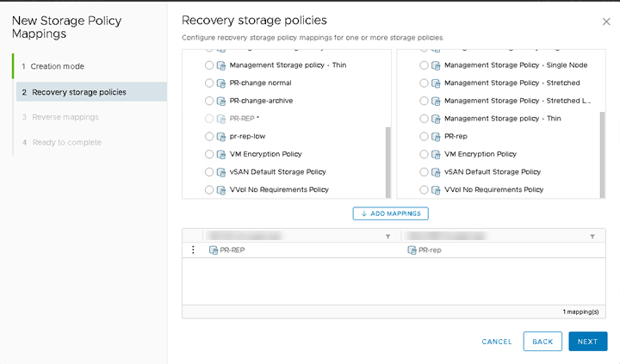
Task: Click the 1 mapping(s) count text
Action: click(581, 312)
